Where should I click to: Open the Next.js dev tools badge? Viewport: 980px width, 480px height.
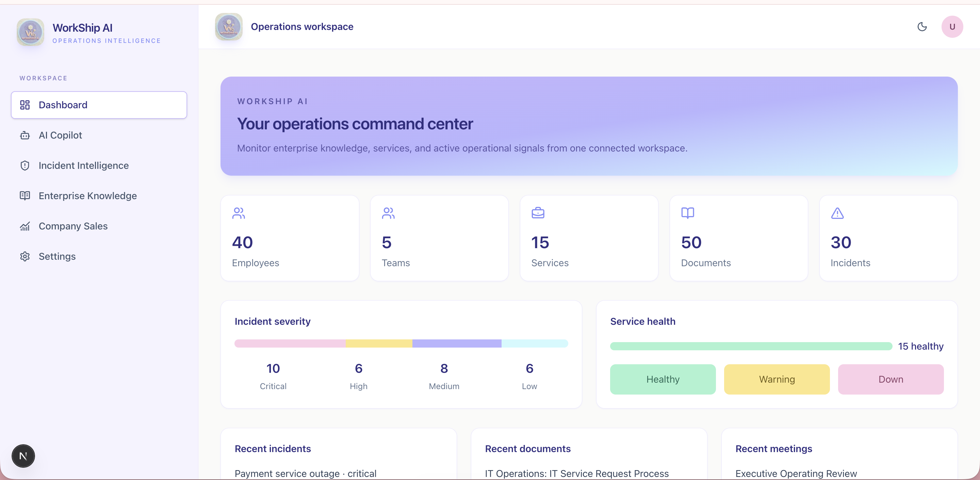click(x=23, y=455)
